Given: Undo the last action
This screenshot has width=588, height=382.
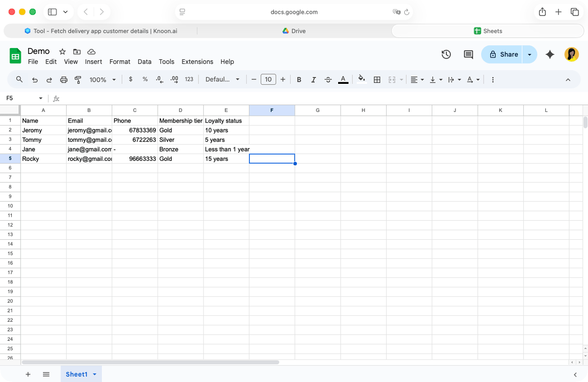Looking at the screenshot, I should 34,79.
